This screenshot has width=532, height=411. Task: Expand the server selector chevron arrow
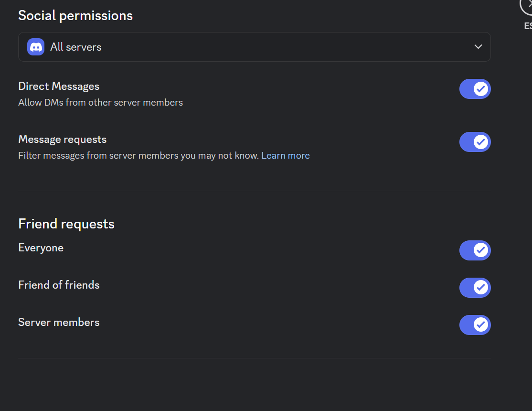(x=478, y=47)
